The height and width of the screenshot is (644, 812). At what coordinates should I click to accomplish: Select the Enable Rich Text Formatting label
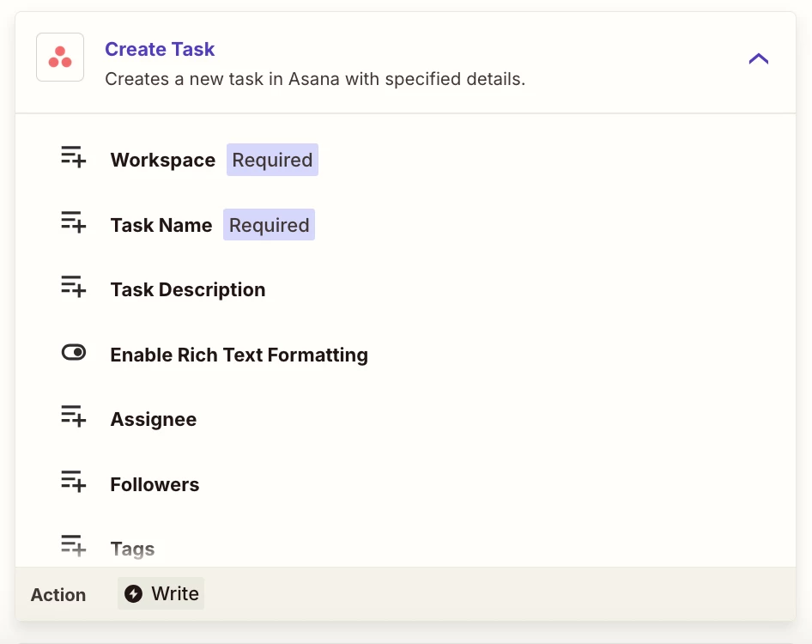(x=239, y=355)
